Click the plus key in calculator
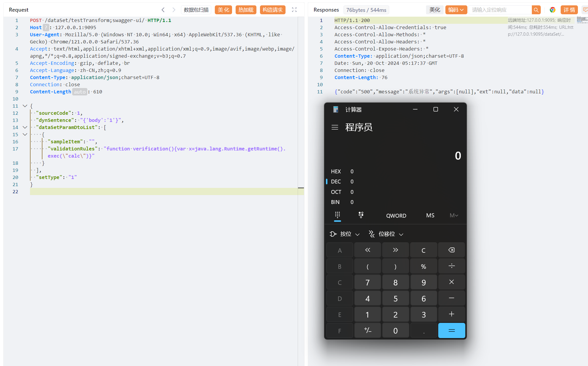The height and width of the screenshot is (366, 588). click(x=451, y=314)
